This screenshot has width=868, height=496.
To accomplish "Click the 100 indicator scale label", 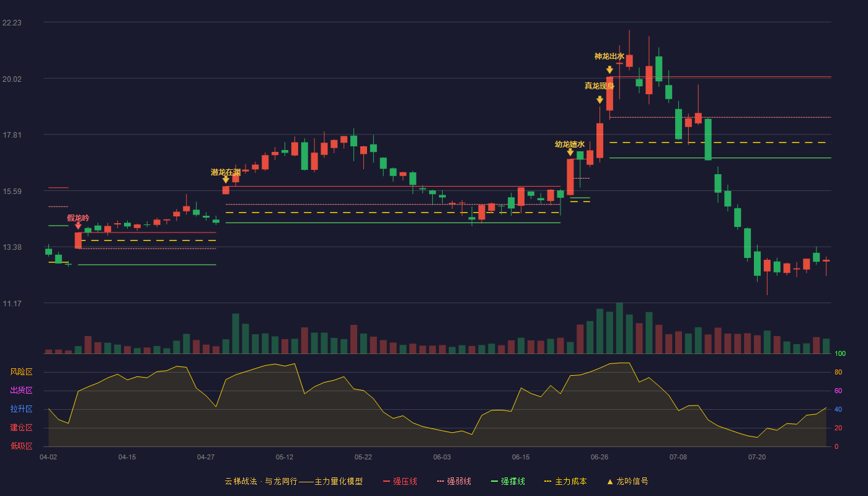I will pos(840,353).
